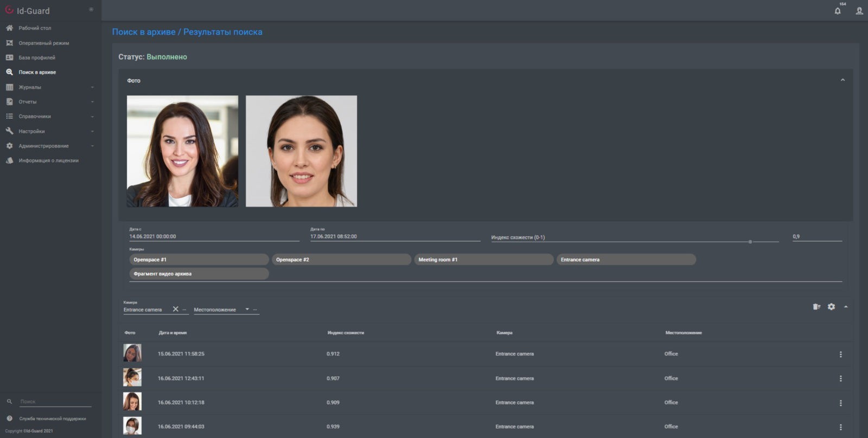868x438 pixels.
Task: Open three-dot menu for 0.912 result row
Action: pos(841,355)
